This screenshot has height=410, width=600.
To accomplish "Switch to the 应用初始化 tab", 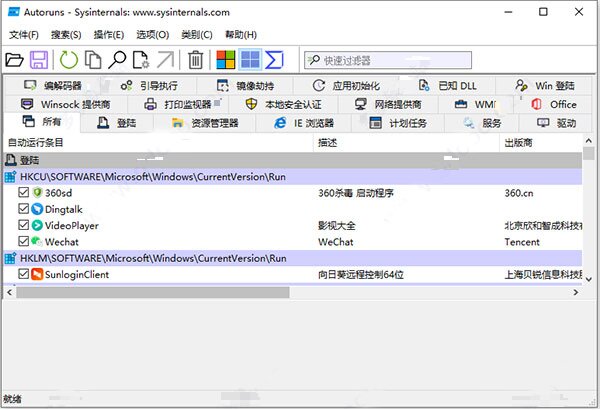I will coord(346,85).
